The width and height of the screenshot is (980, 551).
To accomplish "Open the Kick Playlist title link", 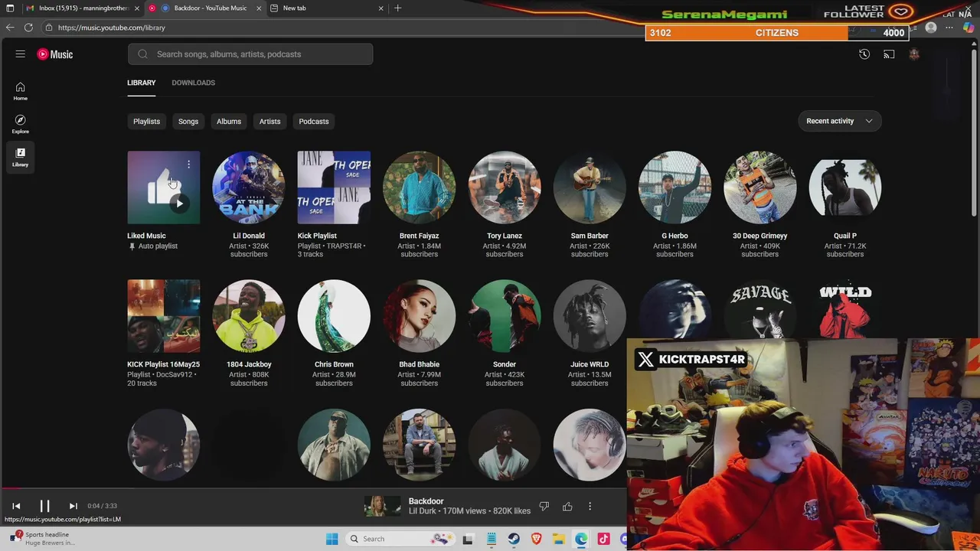I will pyautogui.click(x=317, y=236).
